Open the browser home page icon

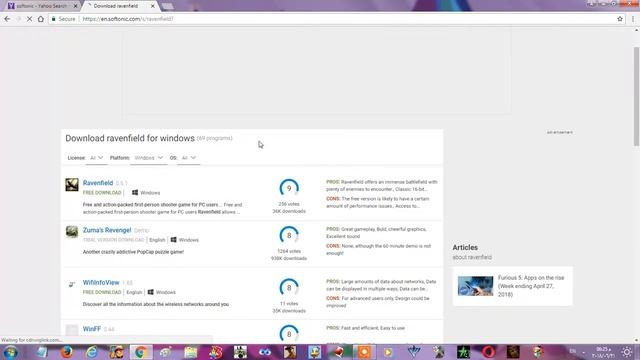(x=41, y=19)
